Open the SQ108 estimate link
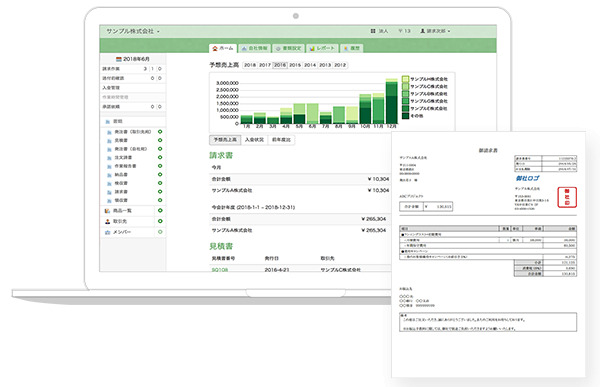The width and height of the screenshot is (600, 387). pos(220,270)
